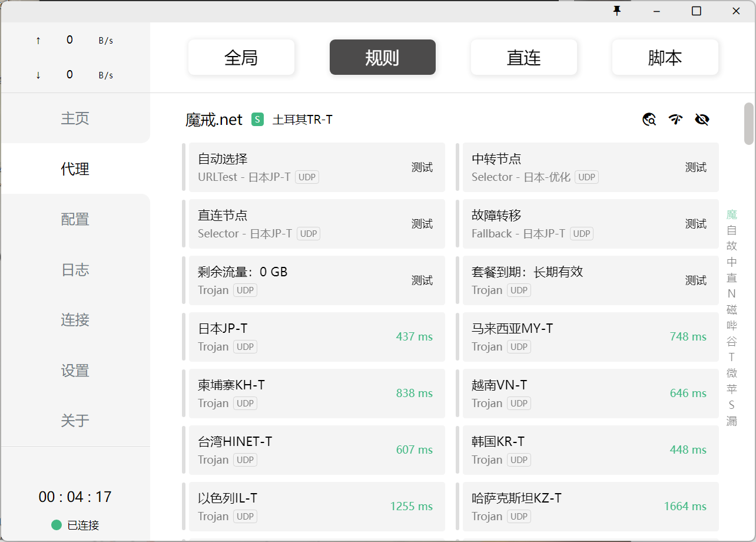Pin the window with the pushpin icon
Screen dimensions: 756x542
click(617, 11)
